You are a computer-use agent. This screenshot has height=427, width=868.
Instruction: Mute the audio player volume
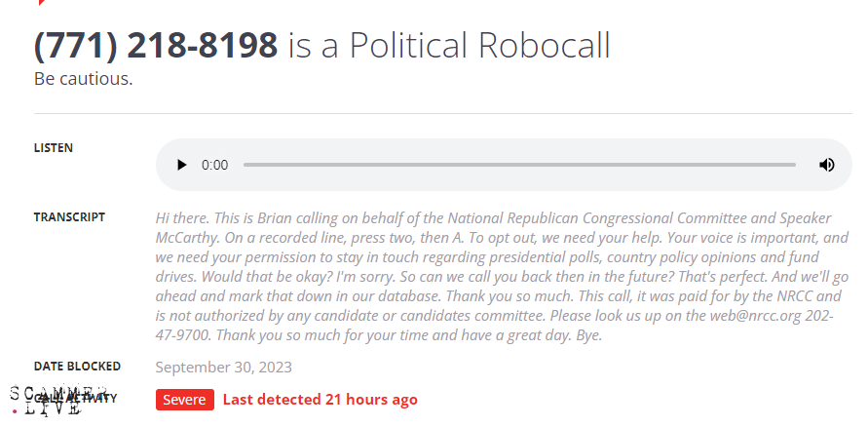click(826, 165)
